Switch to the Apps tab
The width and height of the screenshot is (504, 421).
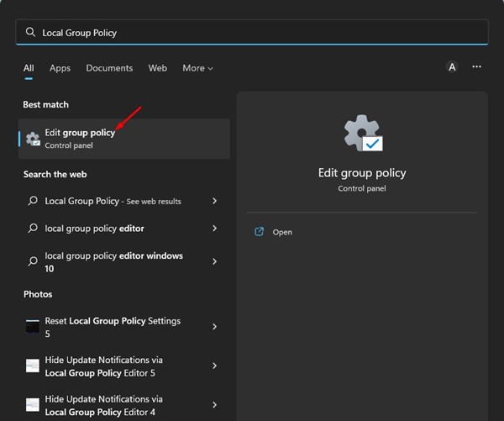60,68
